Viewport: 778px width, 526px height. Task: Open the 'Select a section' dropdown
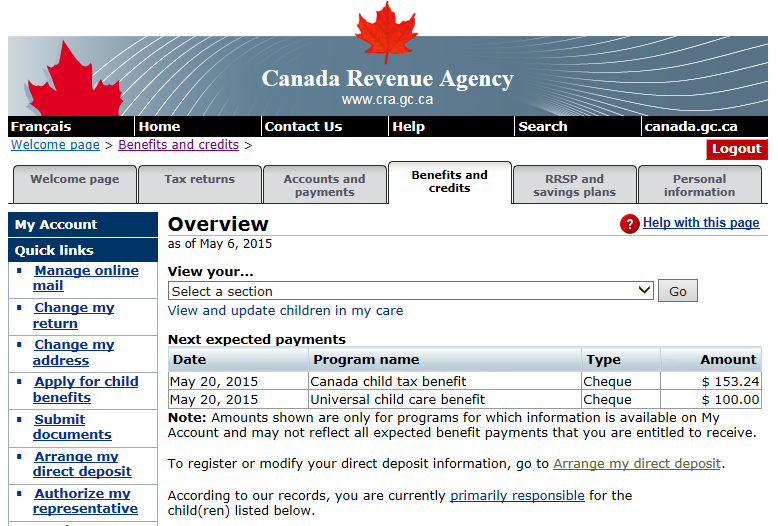click(411, 291)
